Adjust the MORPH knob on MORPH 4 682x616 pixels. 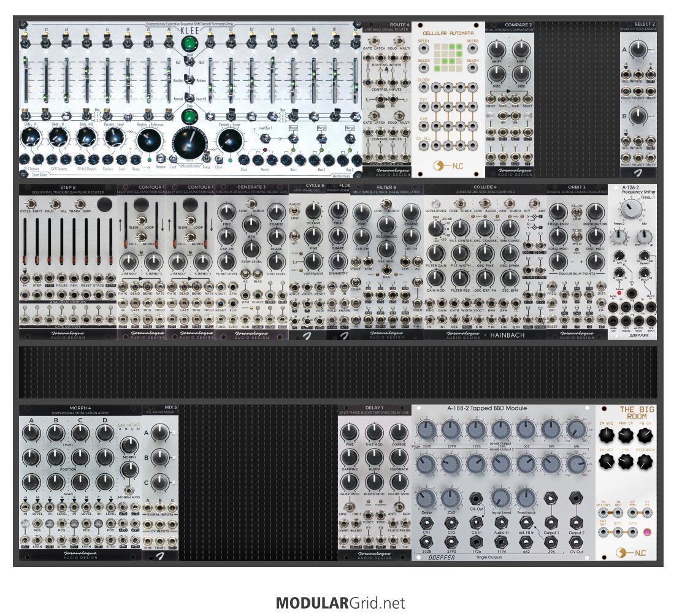[129, 446]
